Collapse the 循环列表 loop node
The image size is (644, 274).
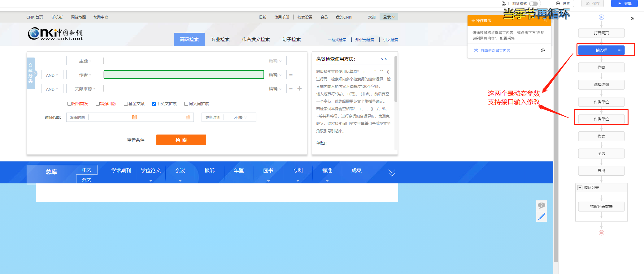coord(580,188)
